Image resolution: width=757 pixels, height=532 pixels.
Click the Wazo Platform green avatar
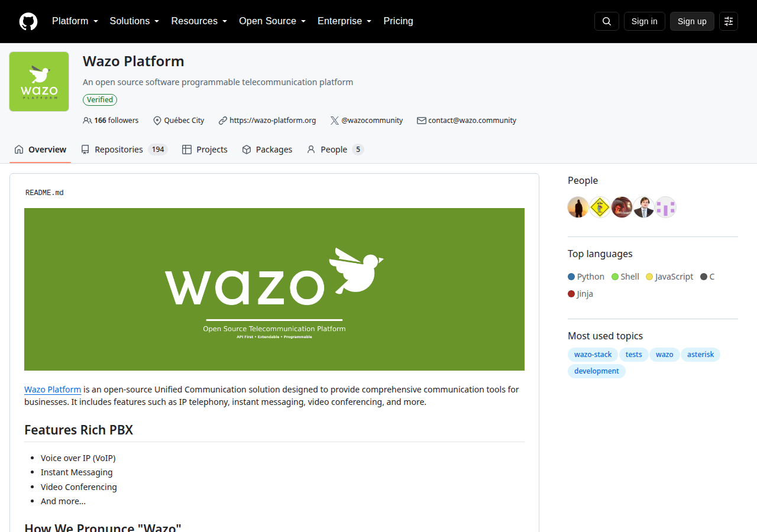tap(39, 82)
